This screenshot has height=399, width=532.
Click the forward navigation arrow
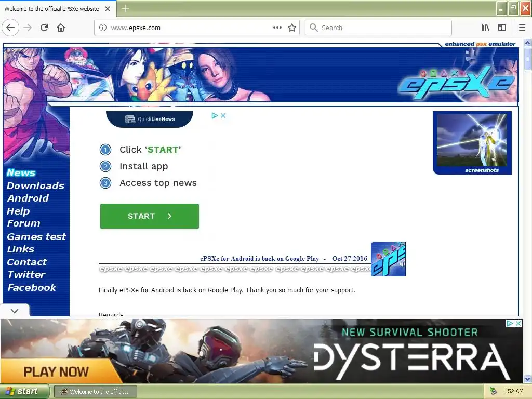pos(28,28)
